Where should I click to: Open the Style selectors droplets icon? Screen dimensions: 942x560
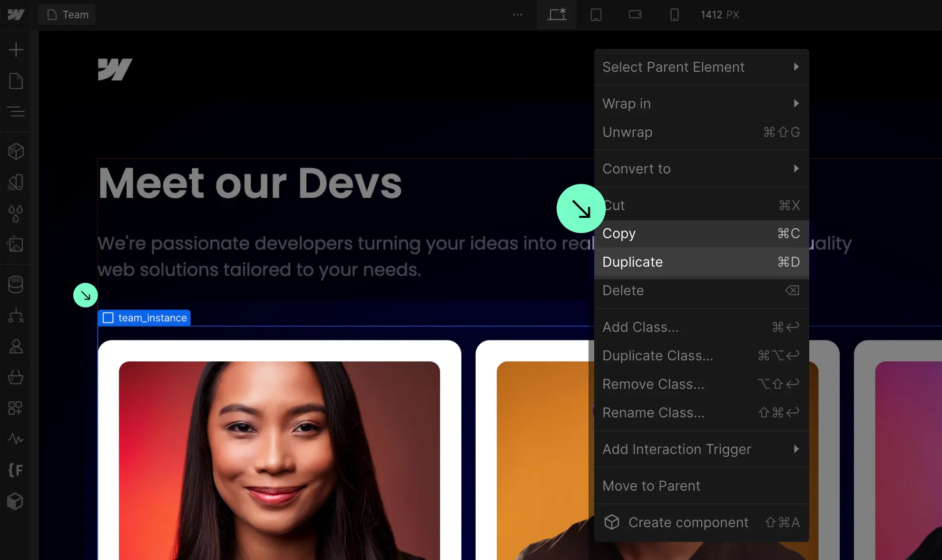tap(16, 213)
